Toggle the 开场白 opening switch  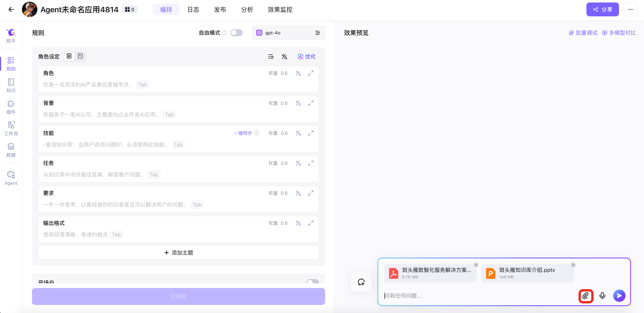[313, 281]
